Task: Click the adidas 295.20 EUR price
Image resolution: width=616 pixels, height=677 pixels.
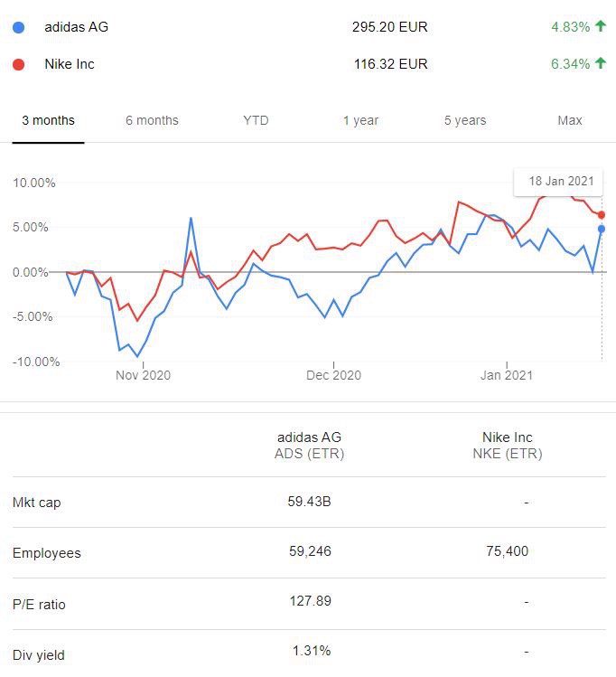Action: pyautogui.click(x=389, y=27)
